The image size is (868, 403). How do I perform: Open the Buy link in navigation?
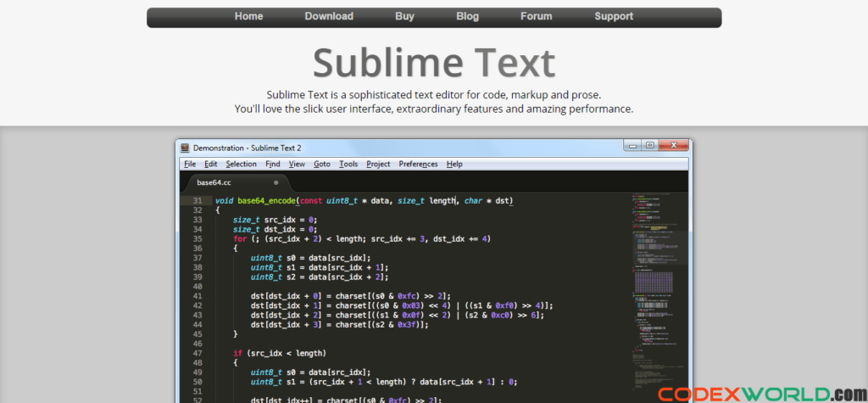pos(404,17)
